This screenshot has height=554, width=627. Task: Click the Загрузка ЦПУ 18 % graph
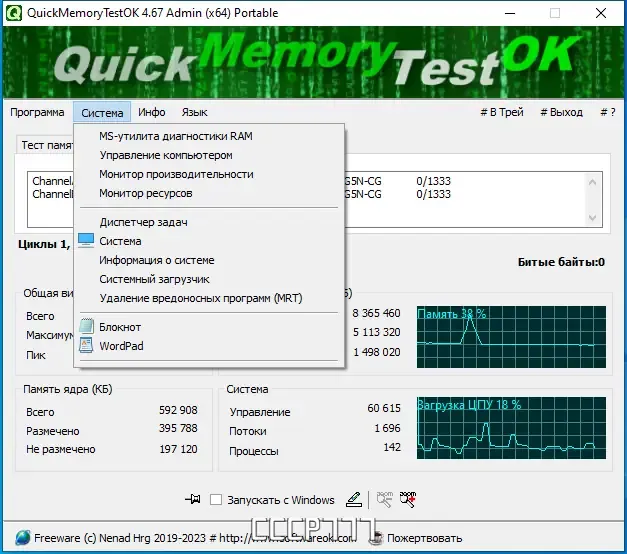coord(511,428)
